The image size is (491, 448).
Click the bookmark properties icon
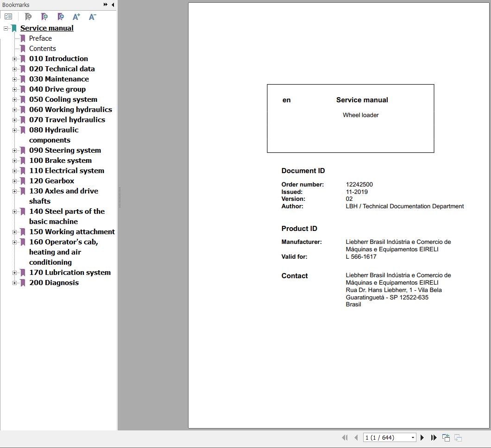pyautogui.click(x=61, y=17)
